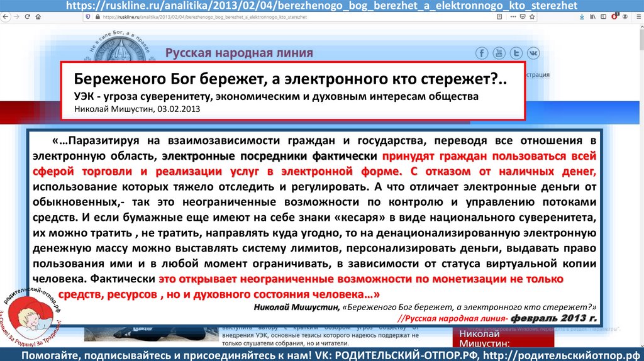Open the site's Twitter page icon
Image resolution: width=644 pixels, height=361 pixels.
[516, 53]
